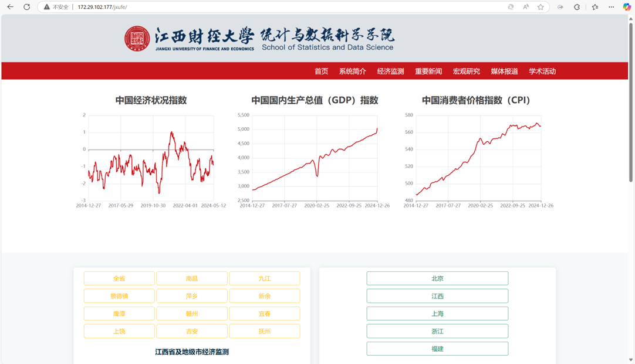
Task: Open the browser Extensions puzzle icon
Action: coord(577,7)
